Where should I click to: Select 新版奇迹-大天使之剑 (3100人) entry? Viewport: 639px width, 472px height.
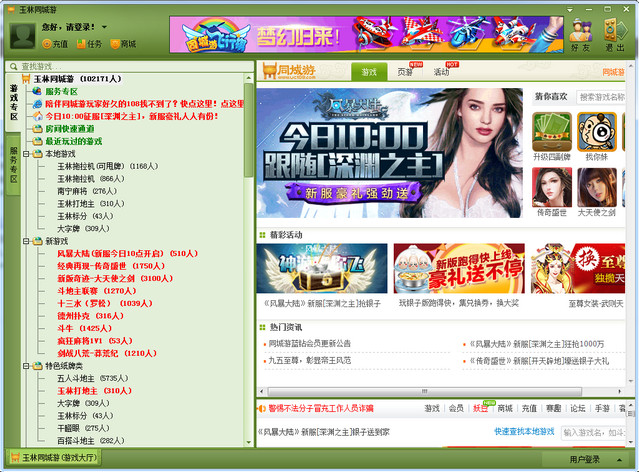point(115,279)
